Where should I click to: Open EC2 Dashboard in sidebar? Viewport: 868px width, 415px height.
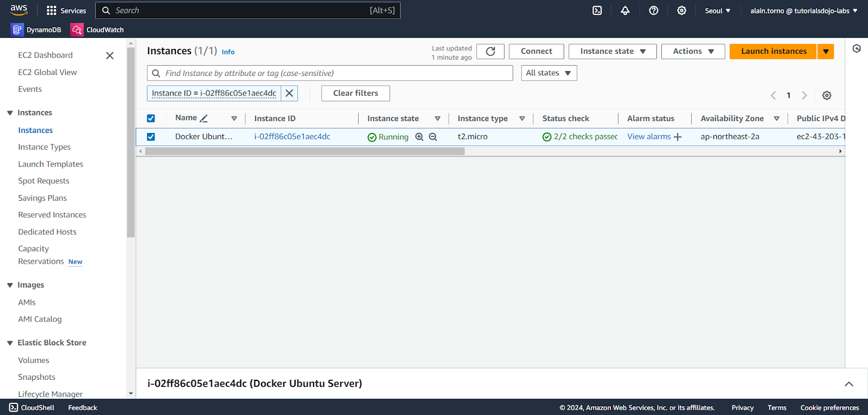click(x=45, y=55)
